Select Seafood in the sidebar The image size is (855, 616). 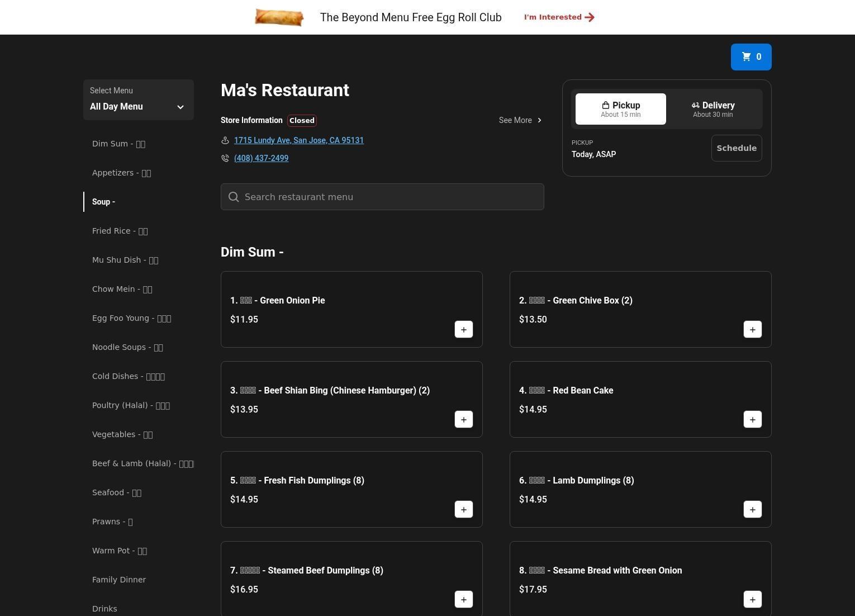pos(117,492)
